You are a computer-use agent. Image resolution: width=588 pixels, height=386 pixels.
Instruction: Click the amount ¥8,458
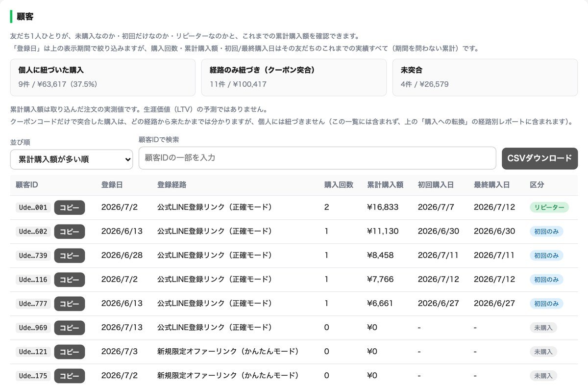click(x=380, y=256)
